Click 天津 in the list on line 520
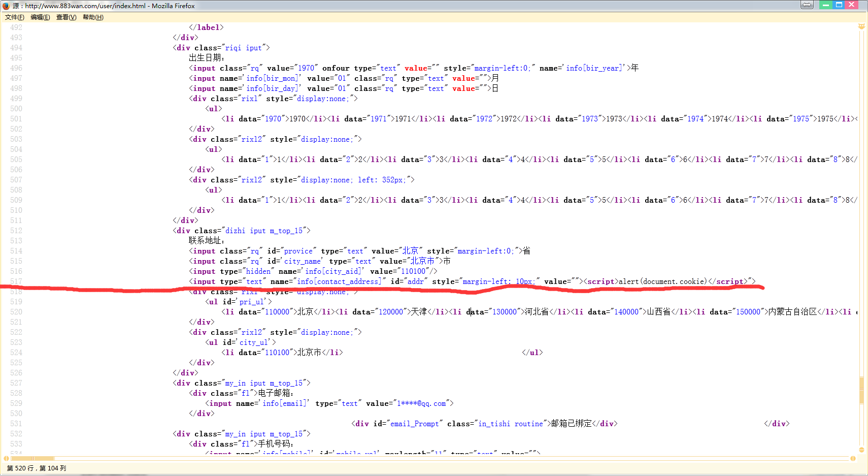This screenshot has height=476, width=868. pos(419,312)
